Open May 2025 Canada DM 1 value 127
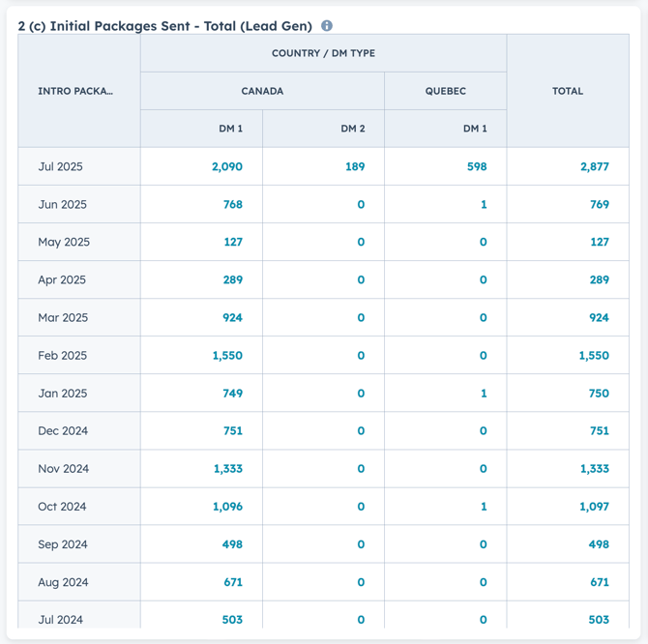 (233, 242)
